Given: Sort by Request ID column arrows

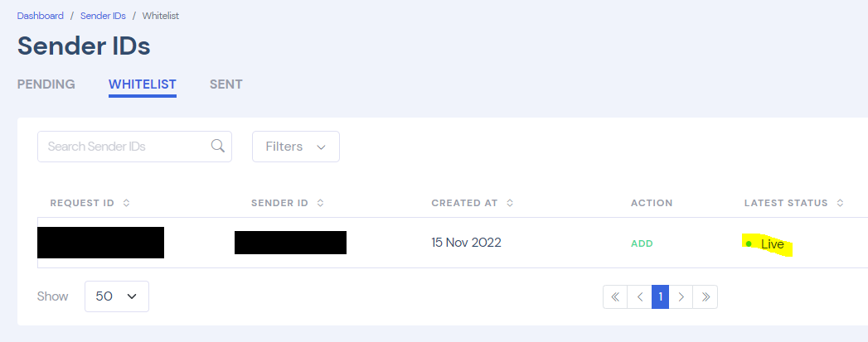Looking at the screenshot, I should point(125,203).
